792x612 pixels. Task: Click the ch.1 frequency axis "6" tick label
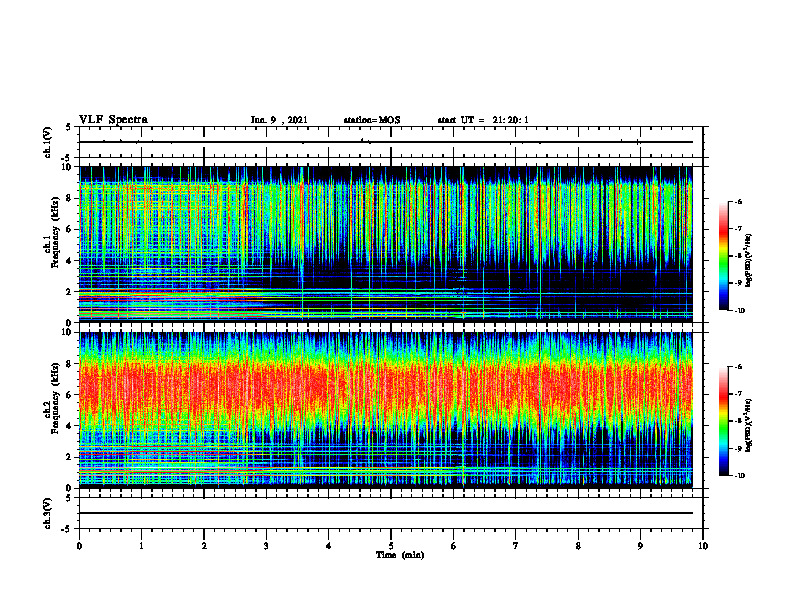(x=70, y=229)
